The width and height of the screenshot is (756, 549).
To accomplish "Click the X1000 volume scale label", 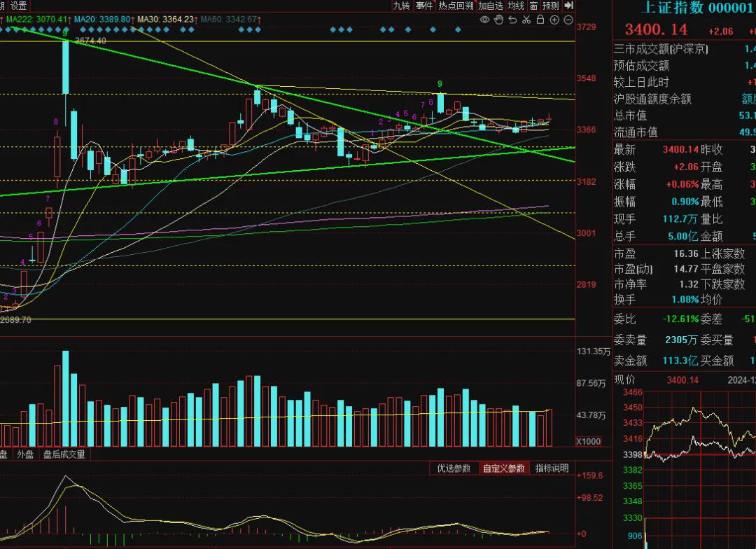I will 589,441.
